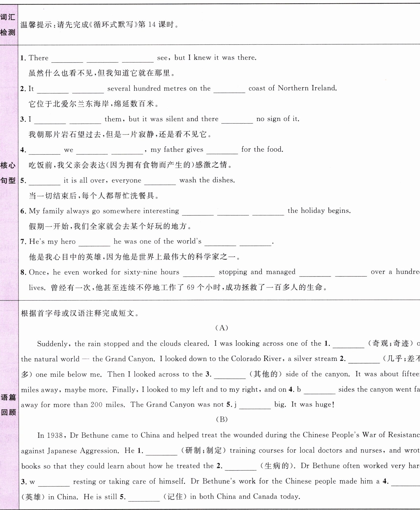Click the first blank before "the holiday begins"

pyautogui.click(x=198, y=212)
